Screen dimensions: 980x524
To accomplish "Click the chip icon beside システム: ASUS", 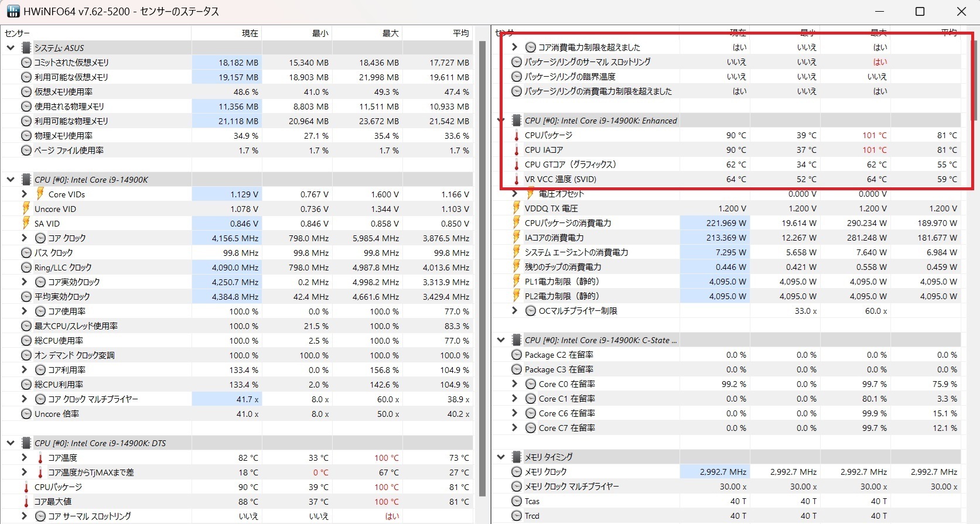I will pos(26,47).
